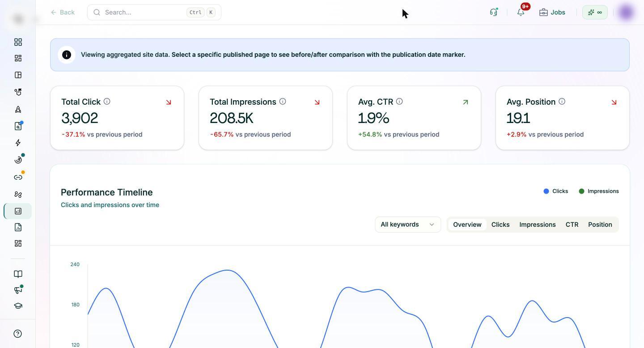Click the infinity credits button
Viewport: 644px width, 348px height.
pyautogui.click(x=595, y=12)
